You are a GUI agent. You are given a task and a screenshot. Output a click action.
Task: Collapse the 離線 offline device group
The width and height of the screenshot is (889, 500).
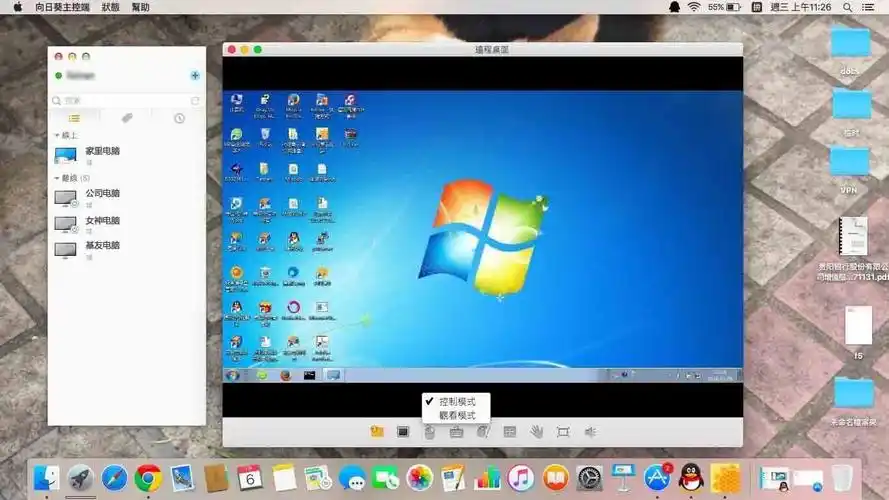[57, 178]
